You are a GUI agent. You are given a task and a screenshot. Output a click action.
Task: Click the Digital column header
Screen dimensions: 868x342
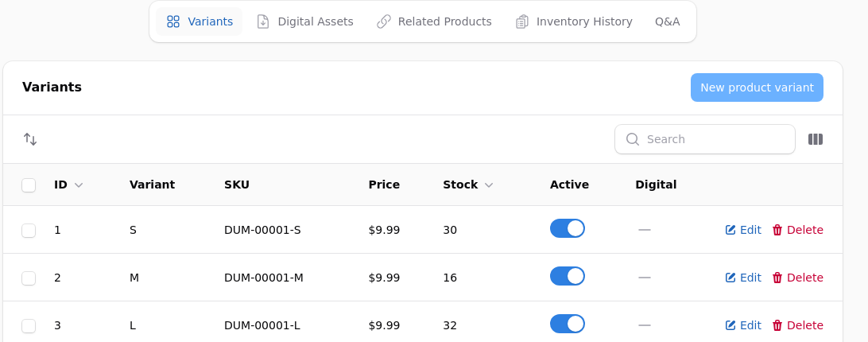click(656, 185)
